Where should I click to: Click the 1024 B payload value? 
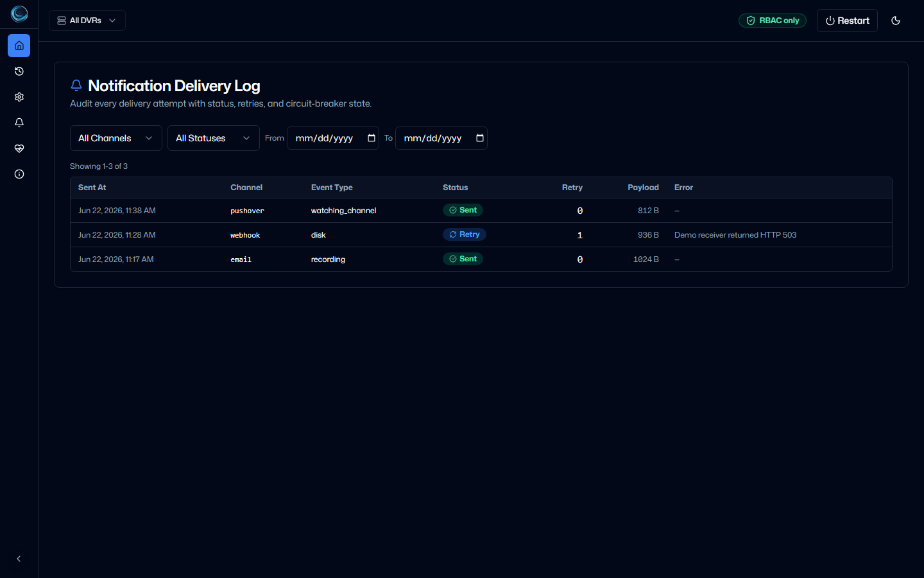point(646,259)
